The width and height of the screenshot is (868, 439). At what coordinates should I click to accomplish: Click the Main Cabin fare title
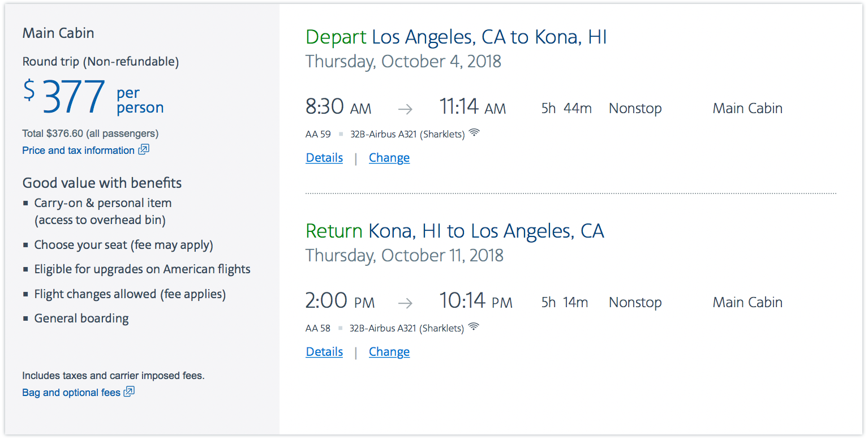58,33
